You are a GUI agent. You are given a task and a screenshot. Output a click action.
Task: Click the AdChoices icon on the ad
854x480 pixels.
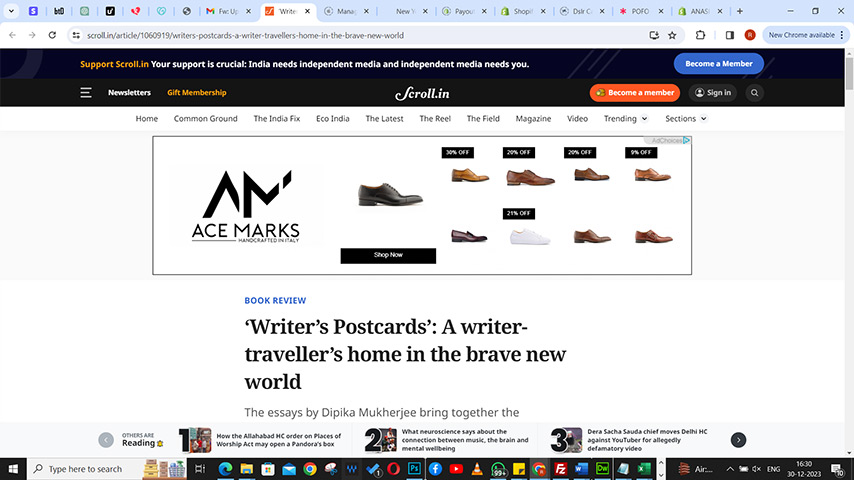(686, 141)
